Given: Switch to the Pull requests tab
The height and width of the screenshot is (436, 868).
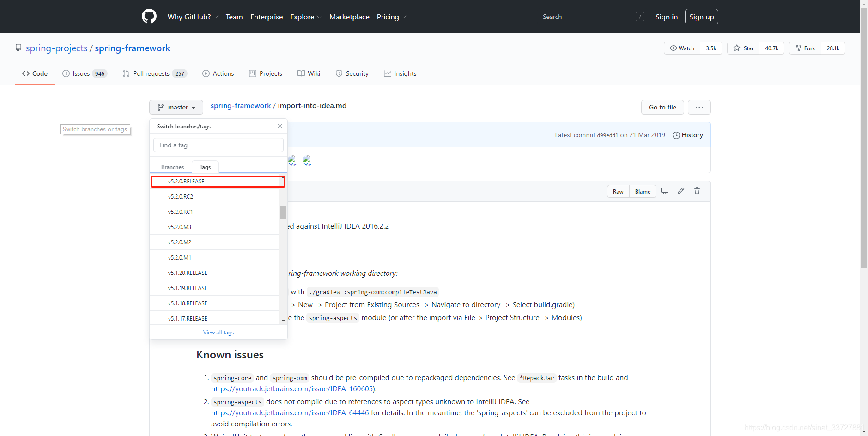Looking at the screenshot, I should 155,73.
